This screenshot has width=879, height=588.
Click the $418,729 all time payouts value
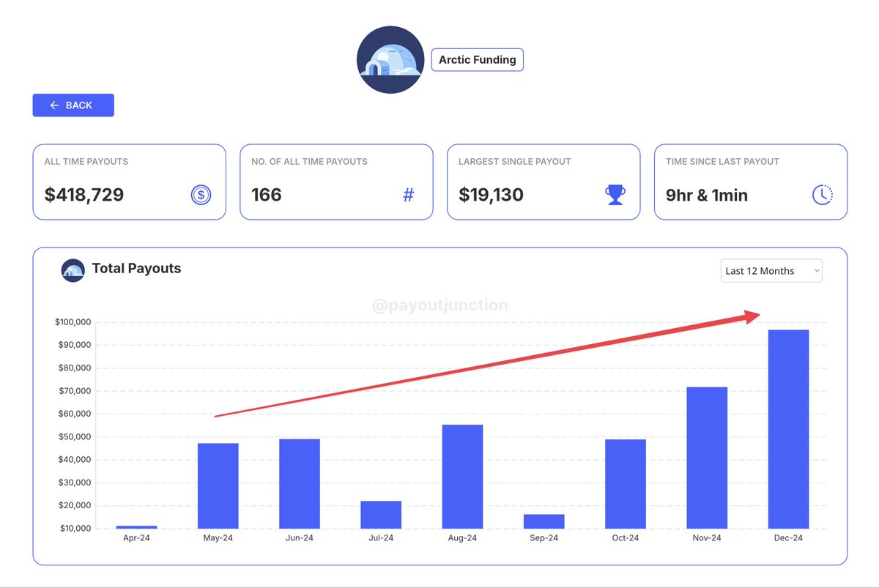point(84,195)
